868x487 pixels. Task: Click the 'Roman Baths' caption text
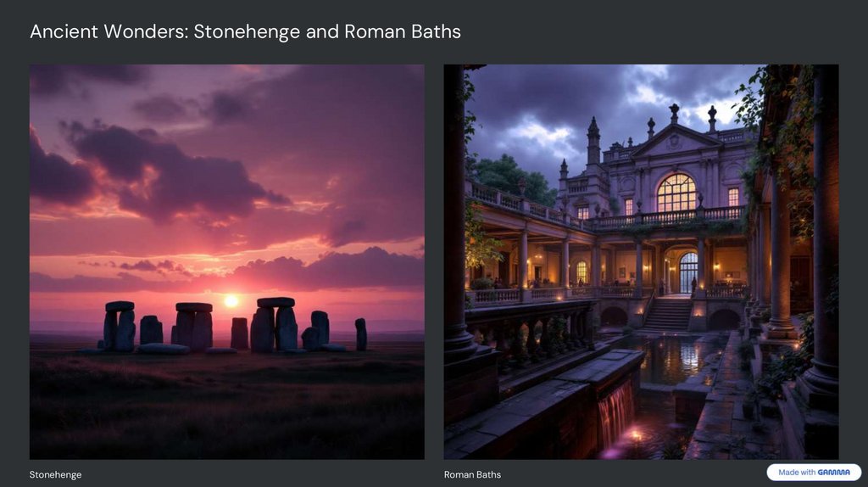click(x=472, y=474)
